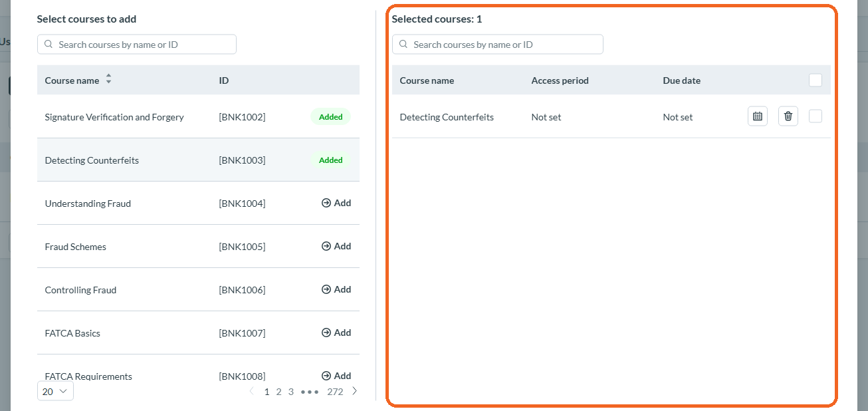Viewport: 868px width, 411px height.
Task: Tick the Detecting Counterfeits row checkbox
Action: click(x=815, y=116)
